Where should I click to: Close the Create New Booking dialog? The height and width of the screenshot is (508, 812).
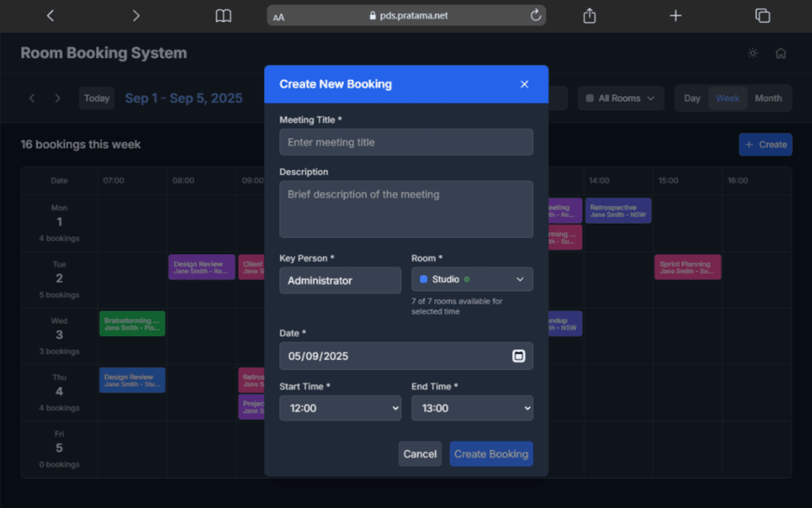point(524,84)
